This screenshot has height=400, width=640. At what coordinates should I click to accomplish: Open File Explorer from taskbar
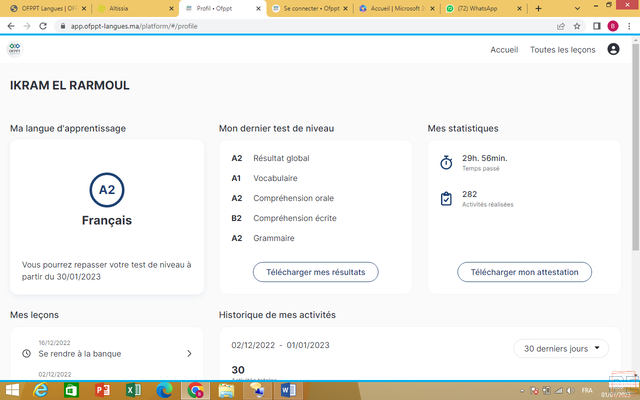coord(226,391)
